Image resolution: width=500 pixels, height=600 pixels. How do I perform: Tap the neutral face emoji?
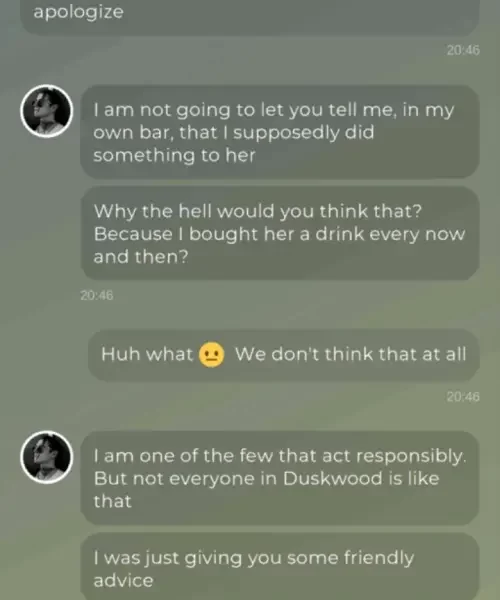pyautogui.click(x=212, y=354)
